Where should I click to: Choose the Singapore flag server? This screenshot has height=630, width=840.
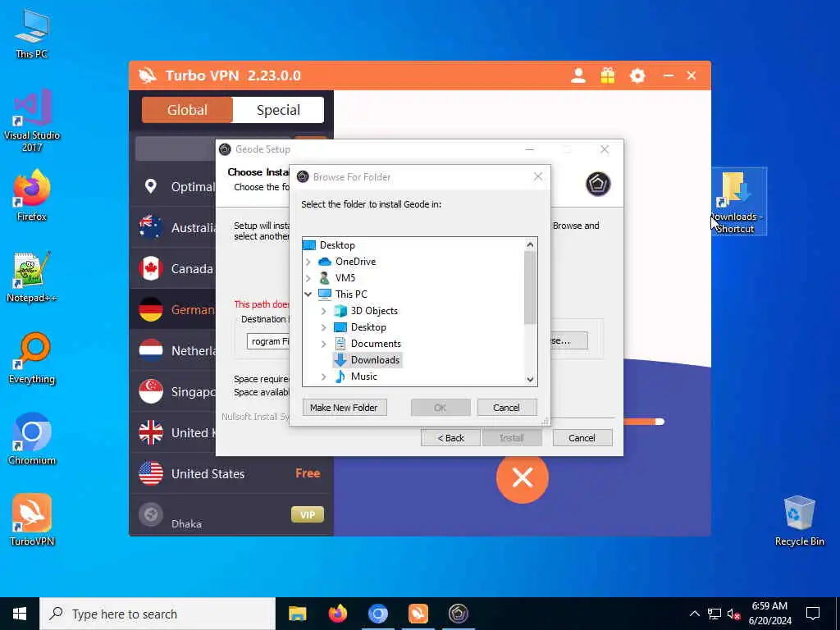pos(151,391)
